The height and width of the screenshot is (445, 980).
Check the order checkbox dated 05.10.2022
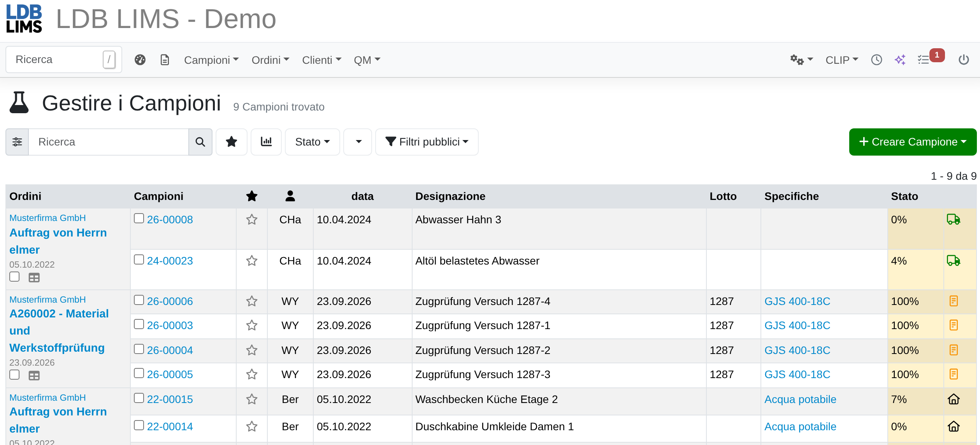click(x=14, y=277)
